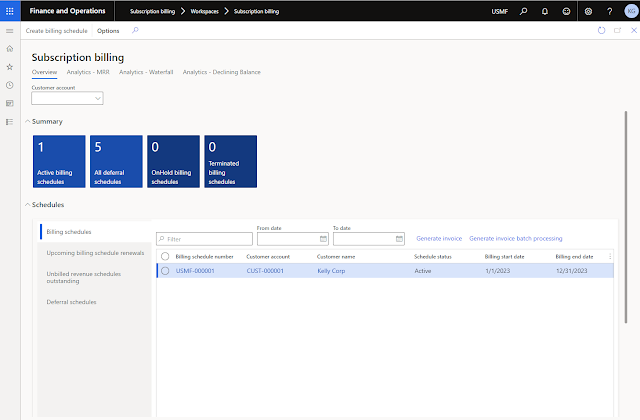Click Create billing schedule

[x=56, y=31]
